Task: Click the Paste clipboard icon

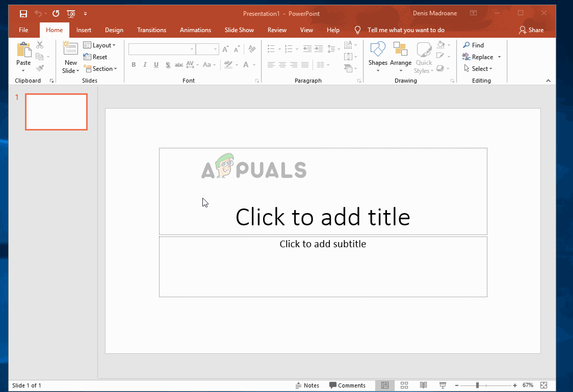Action: 23,50
